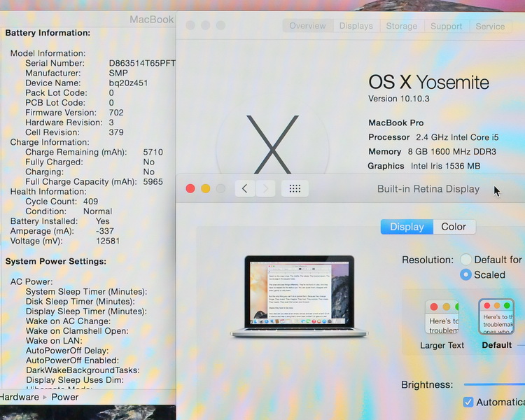Screen dimensions: 525x420
Task: Select the Condition value Normal
Action: point(97,211)
